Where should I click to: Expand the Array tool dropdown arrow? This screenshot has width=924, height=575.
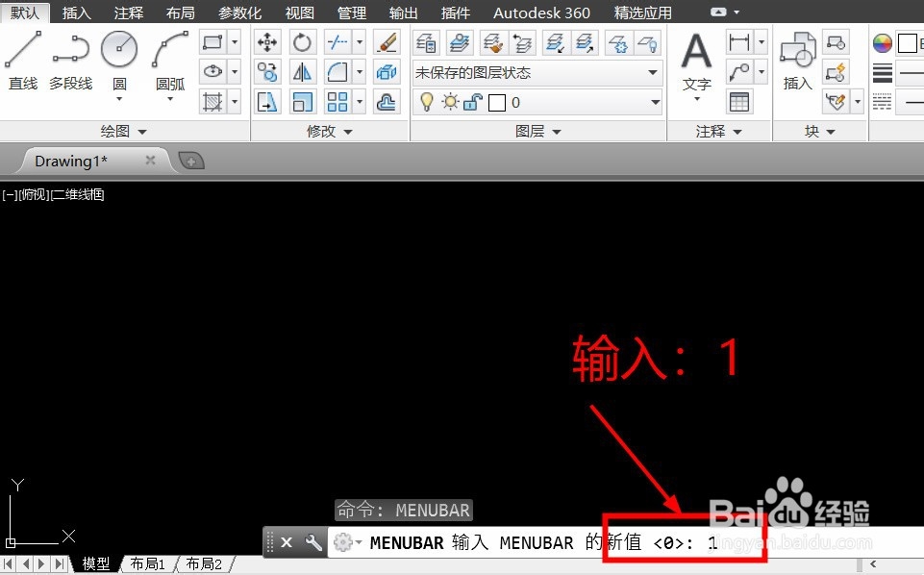point(360,102)
